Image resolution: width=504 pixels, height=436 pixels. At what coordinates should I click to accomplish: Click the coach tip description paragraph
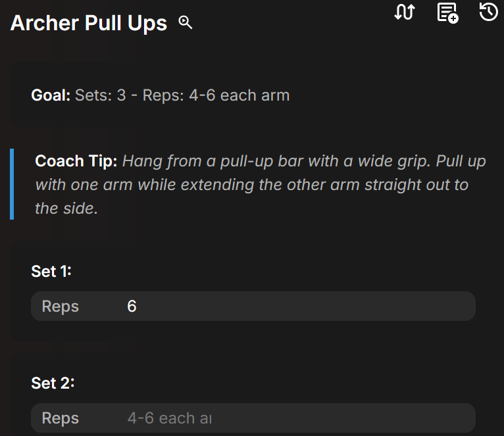[x=263, y=185]
